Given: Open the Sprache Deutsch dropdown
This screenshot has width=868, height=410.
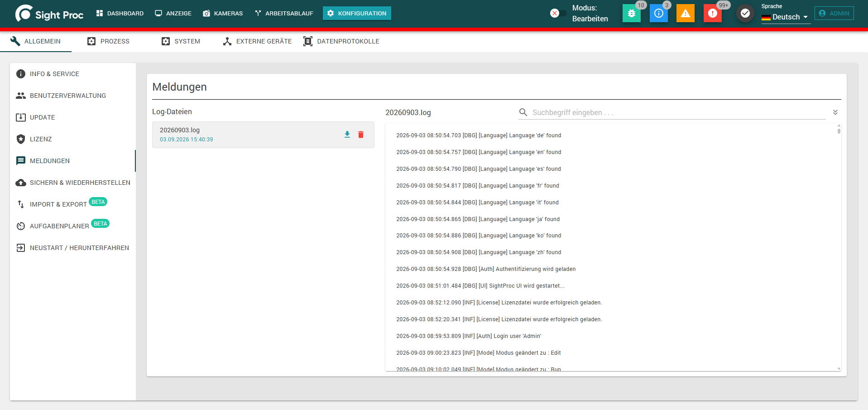Looking at the screenshot, I should (786, 17).
